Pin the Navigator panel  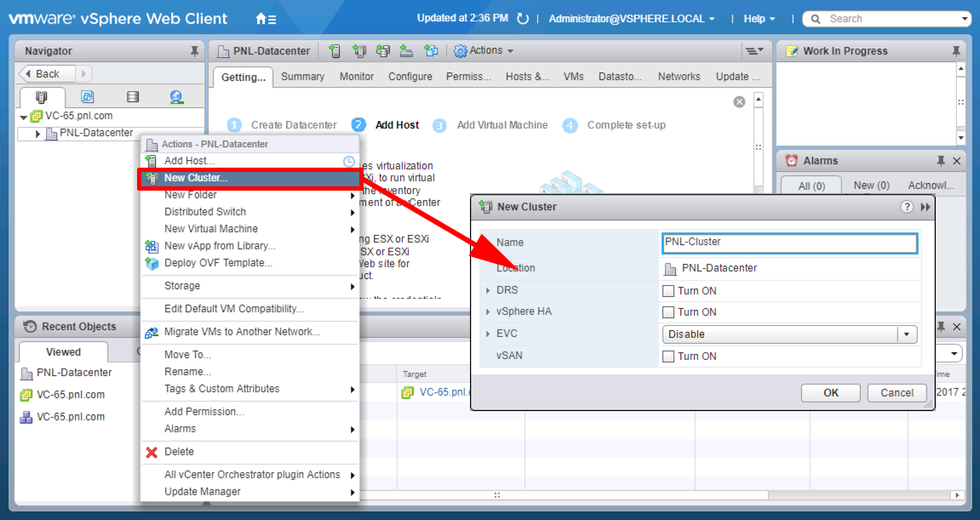194,51
